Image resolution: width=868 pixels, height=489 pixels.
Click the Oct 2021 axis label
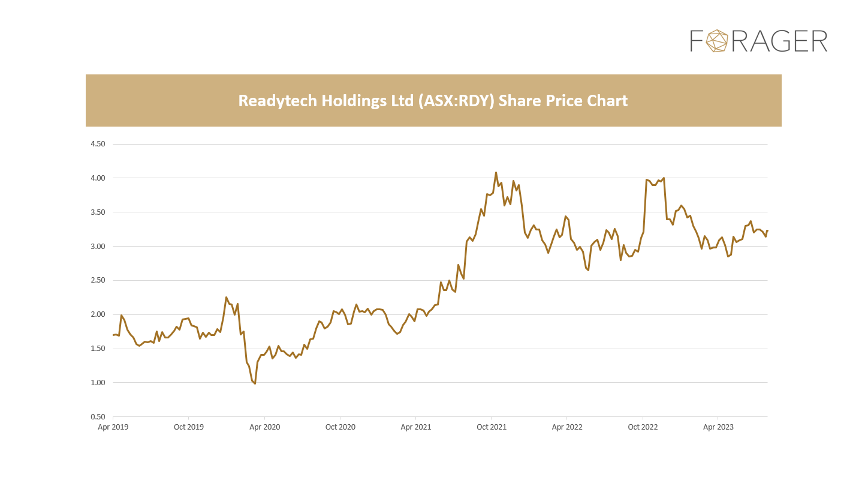pos(492,427)
